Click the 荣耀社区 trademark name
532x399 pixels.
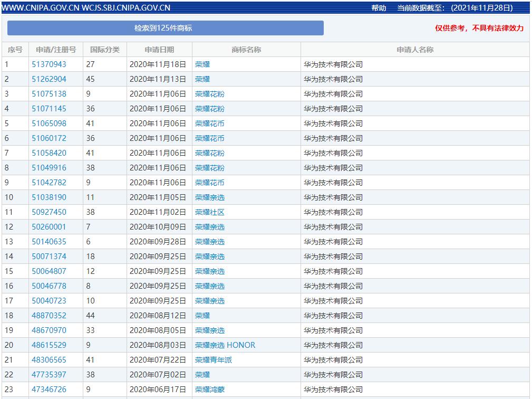pos(209,212)
